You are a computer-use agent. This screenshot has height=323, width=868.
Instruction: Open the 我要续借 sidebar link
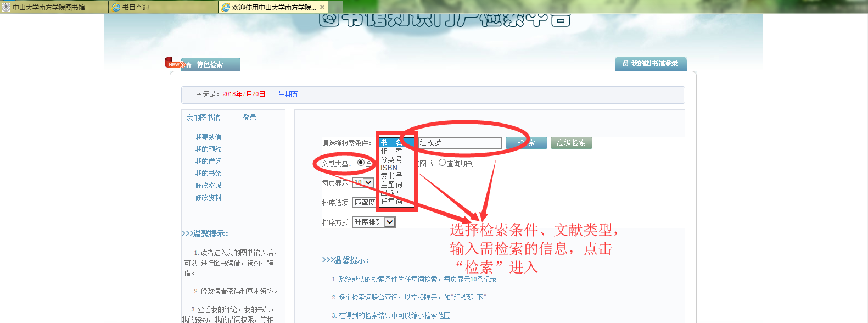coord(208,137)
